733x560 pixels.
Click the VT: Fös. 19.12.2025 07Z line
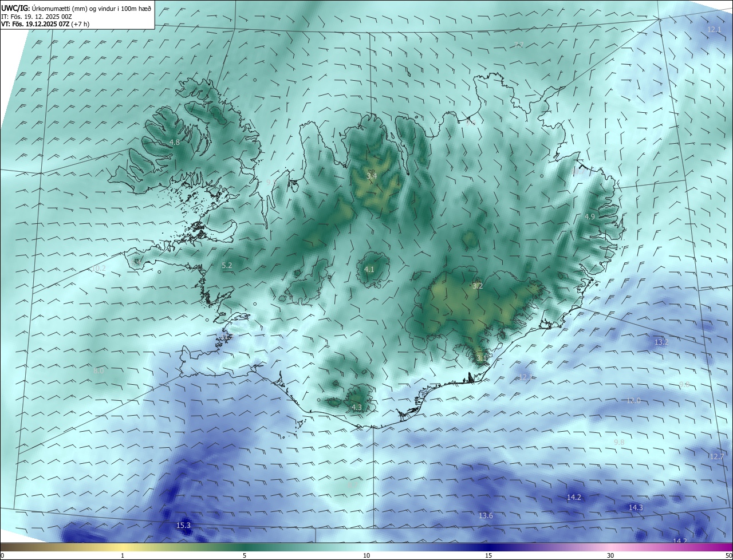[46, 24]
